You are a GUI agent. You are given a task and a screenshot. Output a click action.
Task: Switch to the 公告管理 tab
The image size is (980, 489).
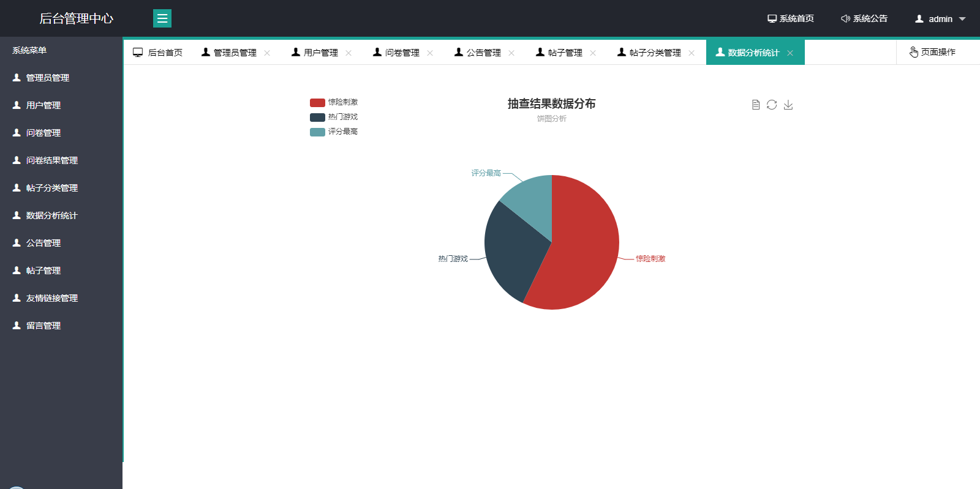[484, 53]
